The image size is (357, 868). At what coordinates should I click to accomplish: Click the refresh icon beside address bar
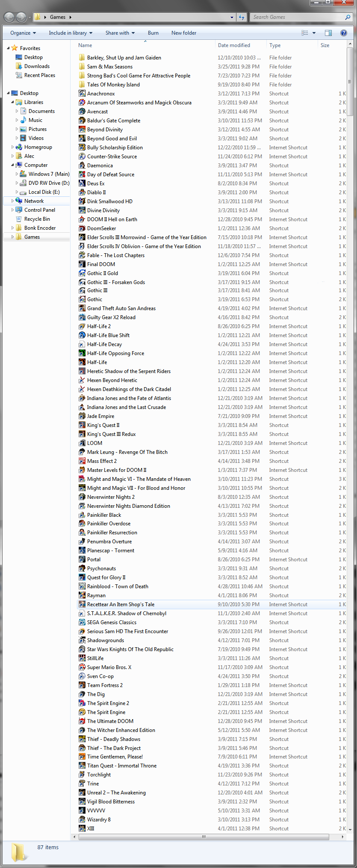click(x=242, y=17)
